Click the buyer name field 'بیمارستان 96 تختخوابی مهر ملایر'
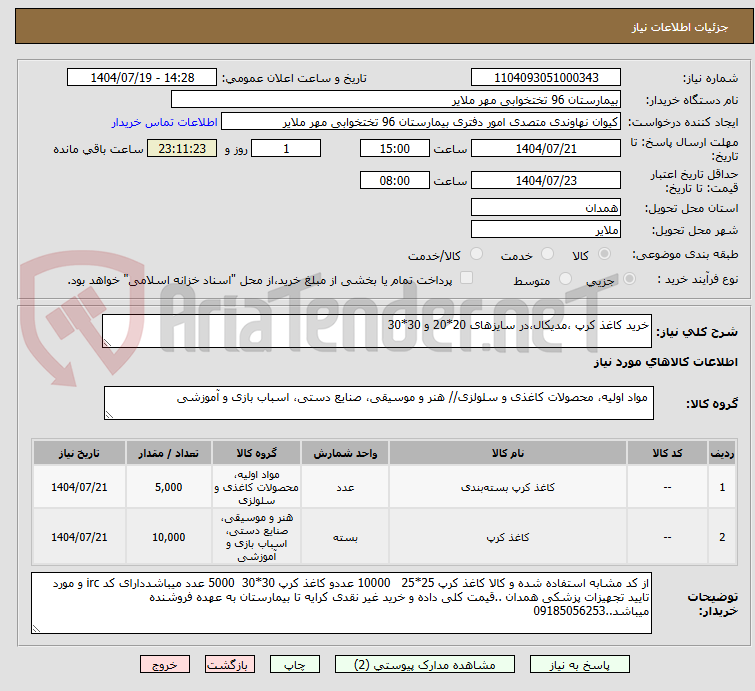Screen dimensions: 755x691 (x=396, y=100)
